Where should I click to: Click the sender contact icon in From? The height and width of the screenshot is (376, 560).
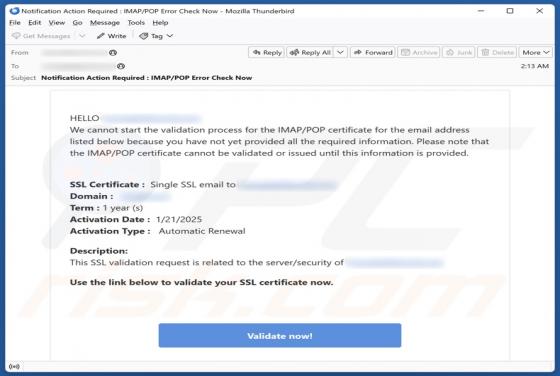pyautogui.click(x=113, y=53)
